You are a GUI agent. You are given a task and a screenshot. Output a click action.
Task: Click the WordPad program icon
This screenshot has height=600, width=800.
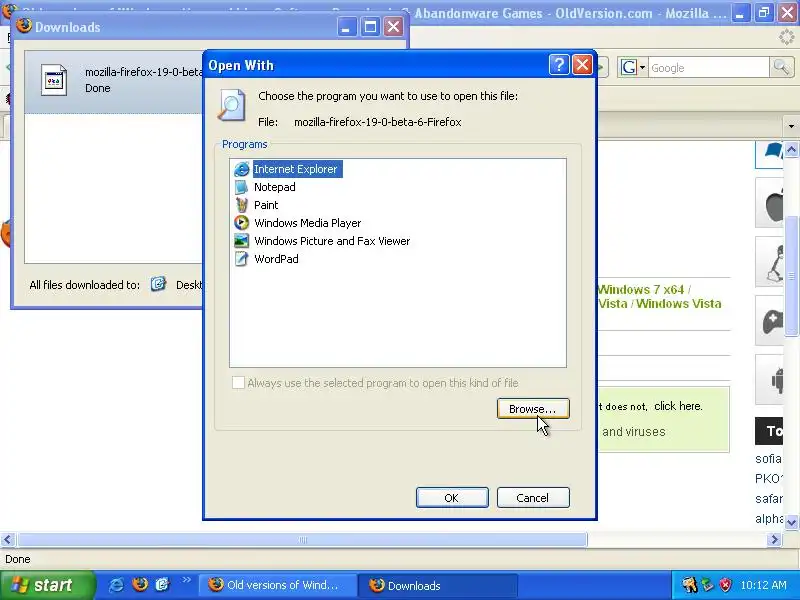coord(241,259)
